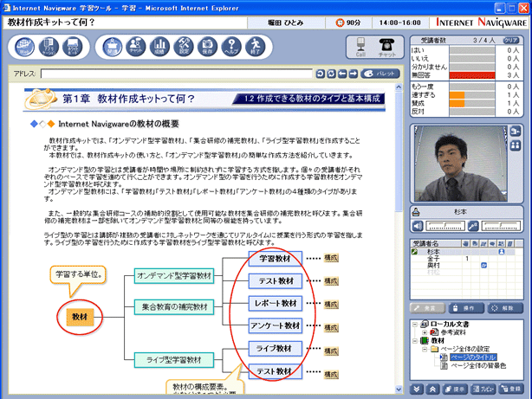Open the ホワイトボード toolbar button
532x399 pixels.
tap(72, 47)
